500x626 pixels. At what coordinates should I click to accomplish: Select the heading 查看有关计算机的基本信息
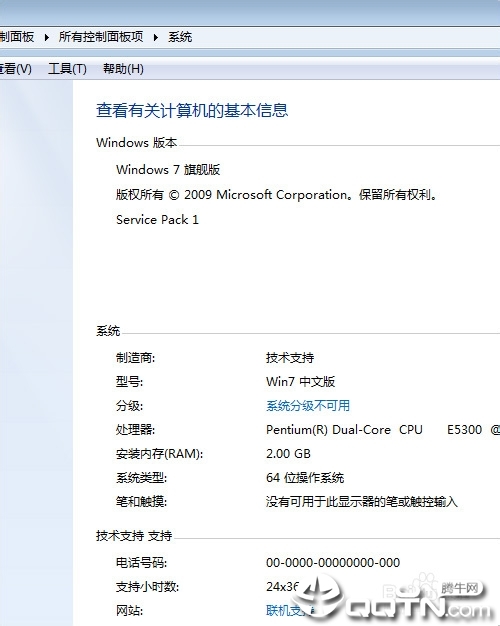192,110
